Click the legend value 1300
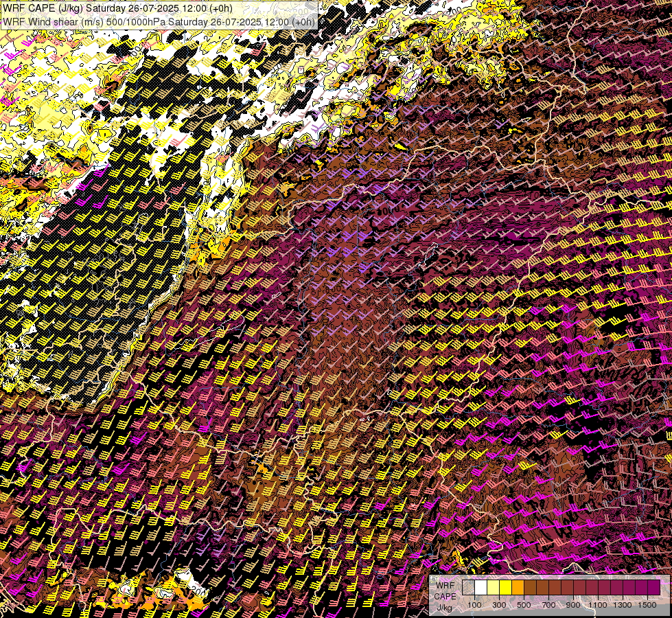This screenshot has height=618, width=672. (x=623, y=605)
